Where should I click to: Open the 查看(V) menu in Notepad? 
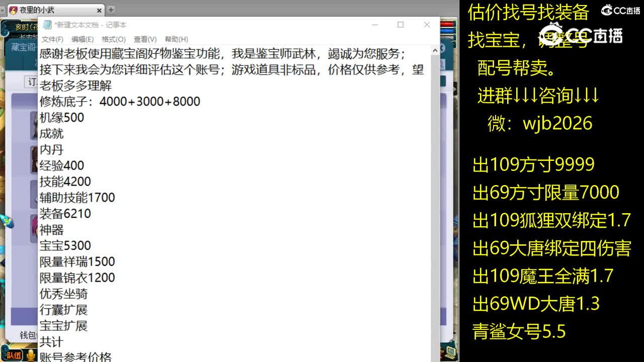coord(145,39)
